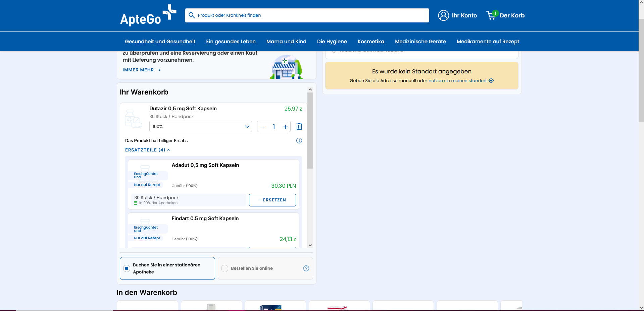Click the Dutazir product image placeholder
644x311 pixels.
point(134,118)
